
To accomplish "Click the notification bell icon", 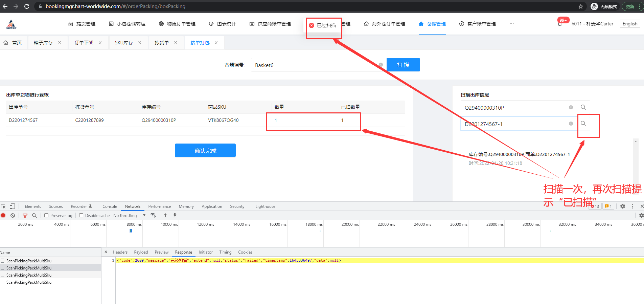I will pos(560,24).
